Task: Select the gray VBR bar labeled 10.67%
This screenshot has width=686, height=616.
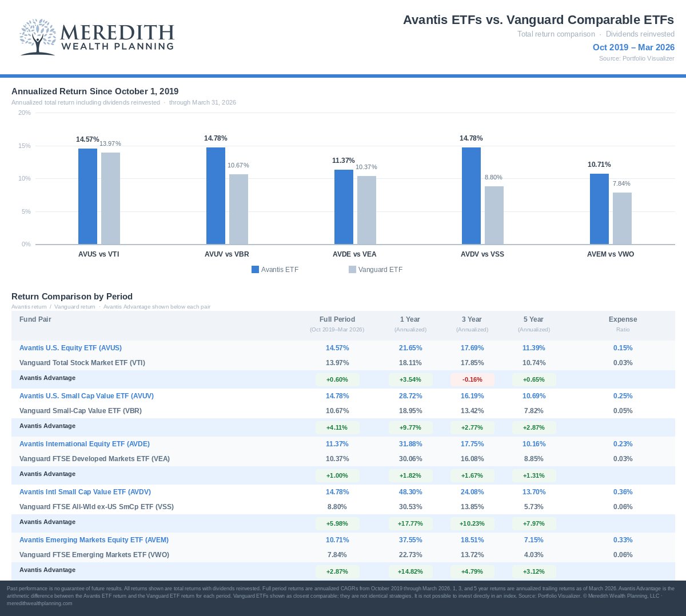Action: coord(238,209)
